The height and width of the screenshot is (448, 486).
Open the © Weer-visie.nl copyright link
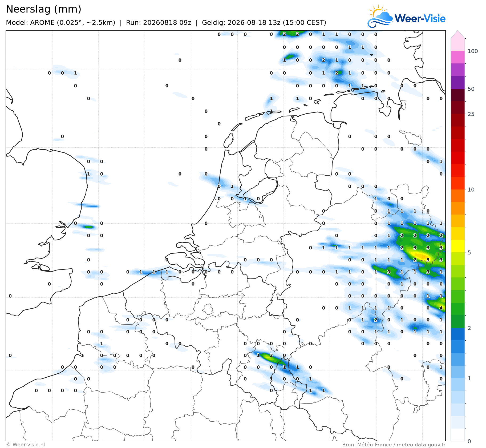(25, 445)
